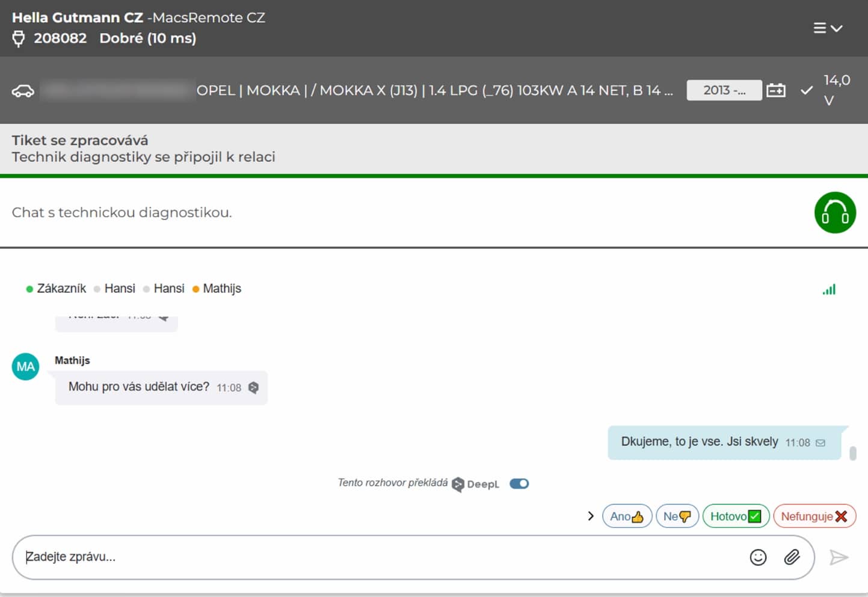Open the 2013 year selector box
Screen dimensions: 868x597
click(x=724, y=90)
